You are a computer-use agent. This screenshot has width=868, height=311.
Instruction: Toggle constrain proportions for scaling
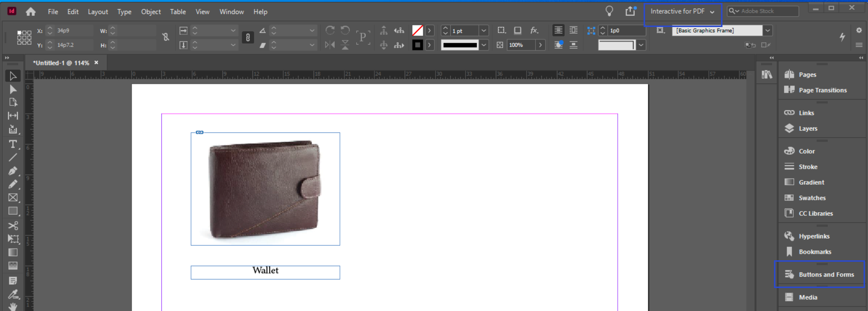pyautogui.click(x=248, y=37)
